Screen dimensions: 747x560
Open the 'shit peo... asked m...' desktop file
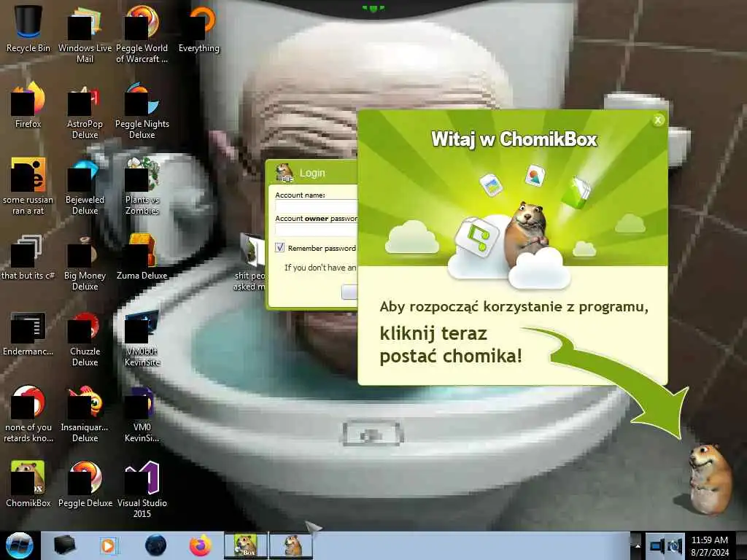pyautogui.click(x=251, y=262)
